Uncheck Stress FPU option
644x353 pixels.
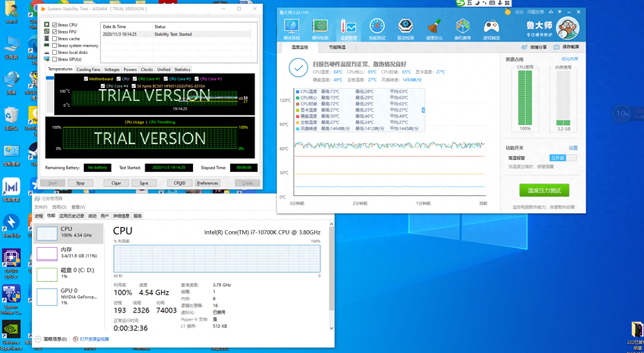coord(54,32)
